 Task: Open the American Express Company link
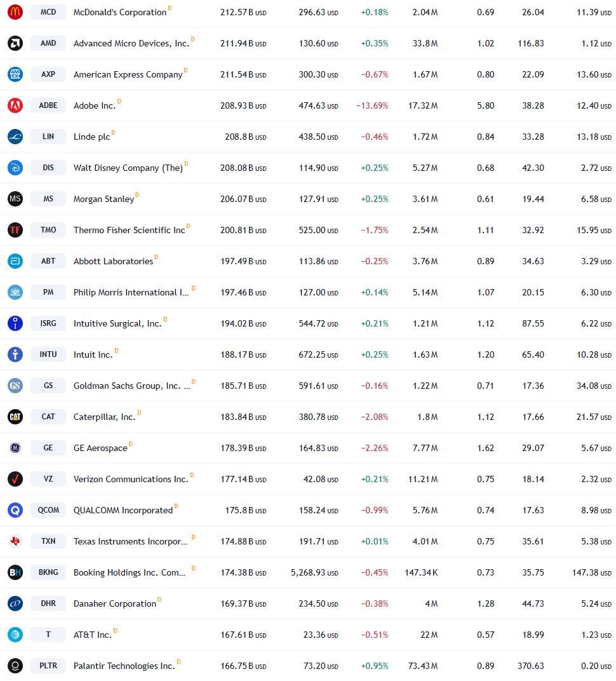click(x=128, y=75)
